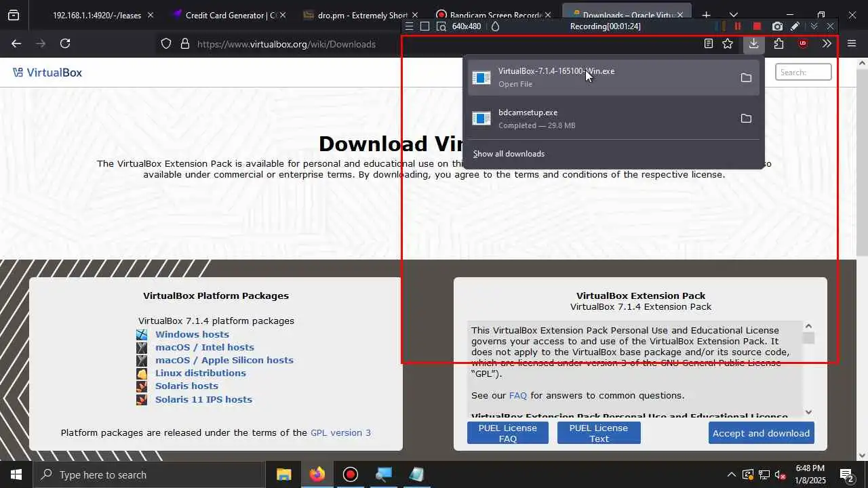Download macOS / Intel hosts package

tap(205, 347)
